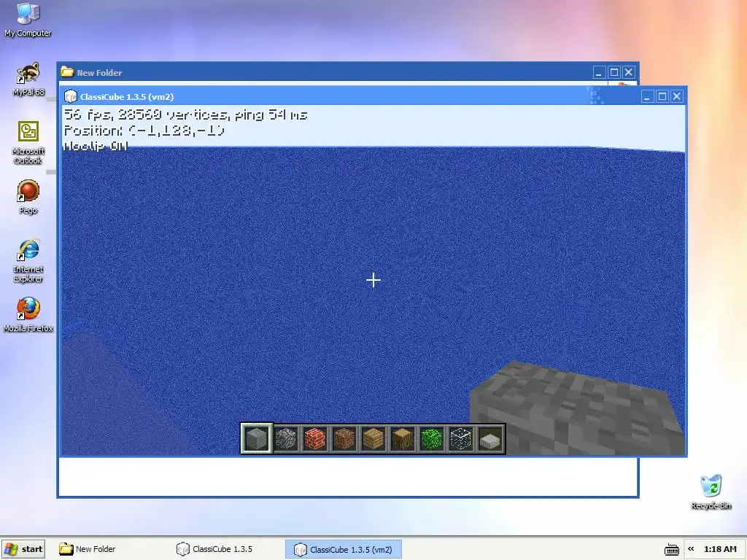Viewport: 747px width, 560px height.
Task: Minimize the ClassiCube (vm2) window
Action: click(646, 97)
